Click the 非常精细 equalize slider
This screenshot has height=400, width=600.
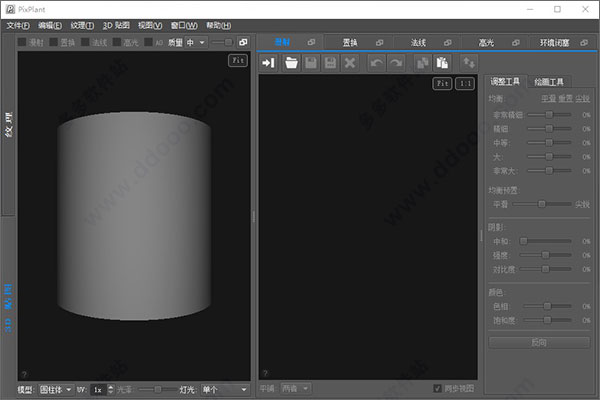tap(549, 114)
